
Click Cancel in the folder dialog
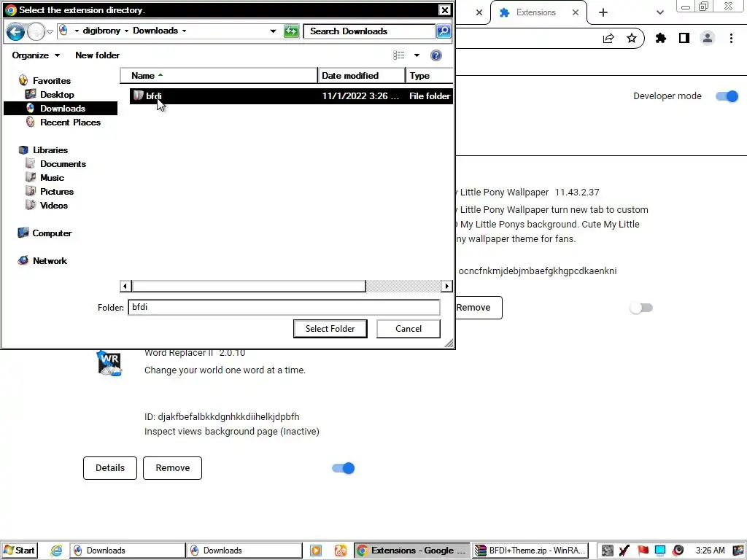click(409, 329)
